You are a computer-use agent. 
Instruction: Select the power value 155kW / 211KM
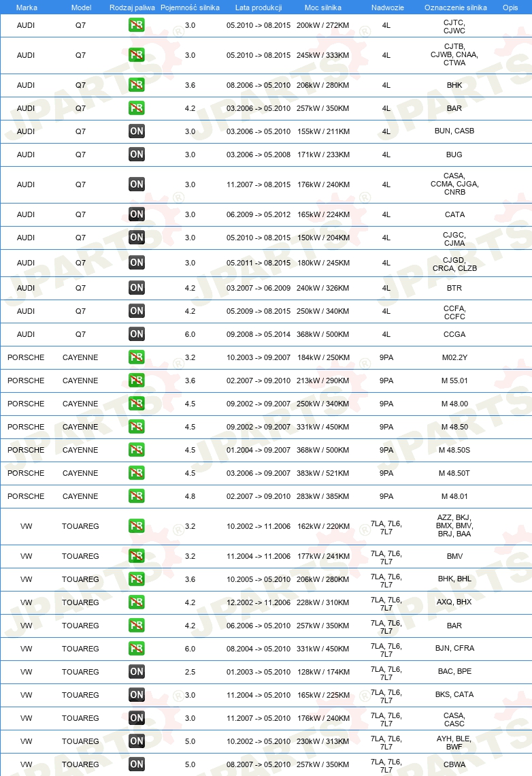[323, 131]
